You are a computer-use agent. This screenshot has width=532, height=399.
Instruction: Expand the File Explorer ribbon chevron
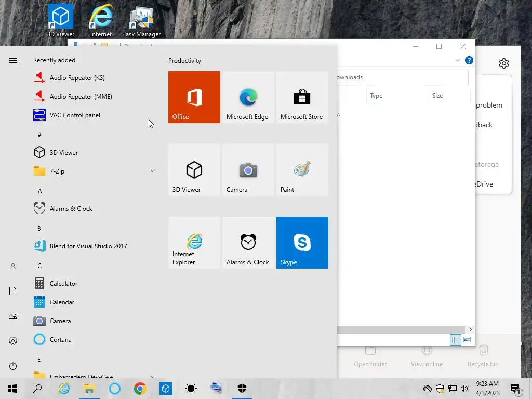(x=457, y=60)
